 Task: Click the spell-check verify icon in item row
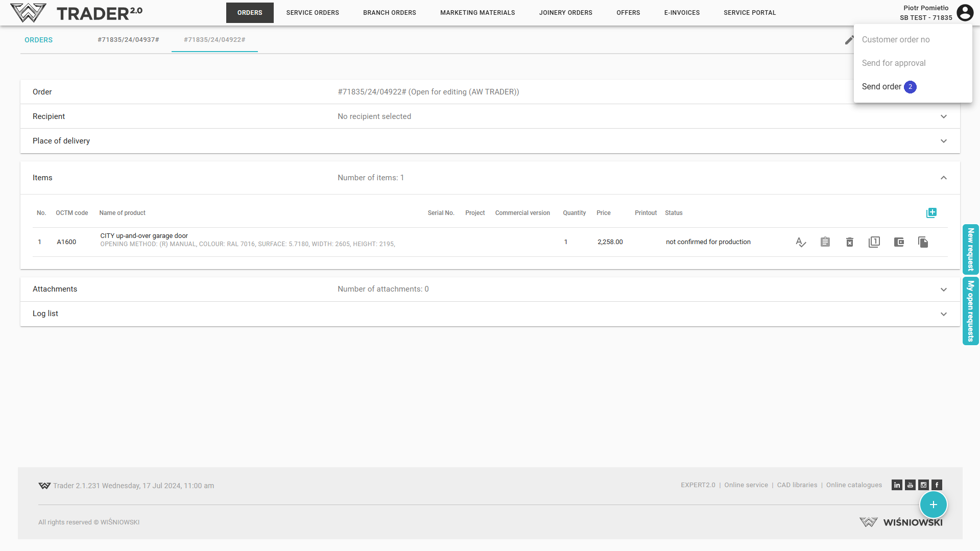pyautogui.click(x=800, y=242)
